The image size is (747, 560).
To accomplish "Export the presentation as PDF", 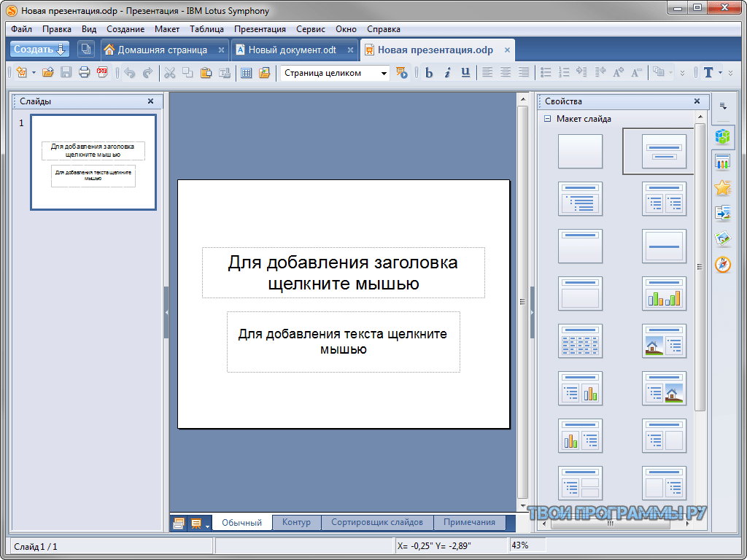I will [x=102, y=73].
